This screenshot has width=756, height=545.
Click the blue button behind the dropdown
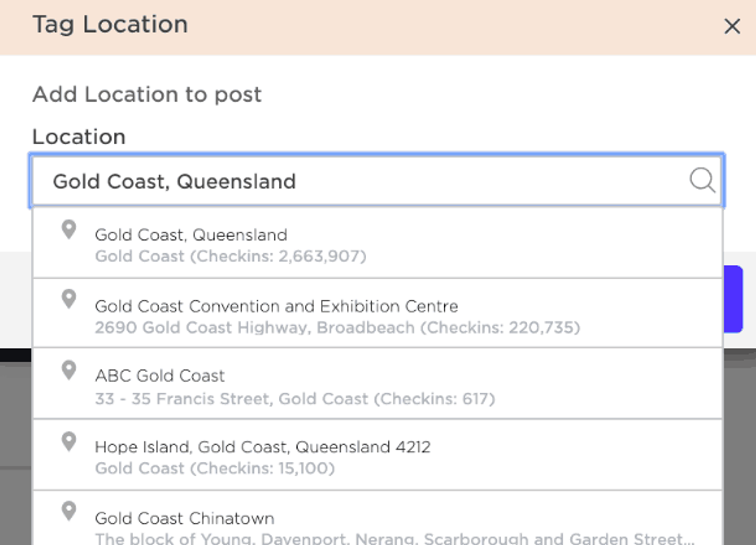(733, 299)
